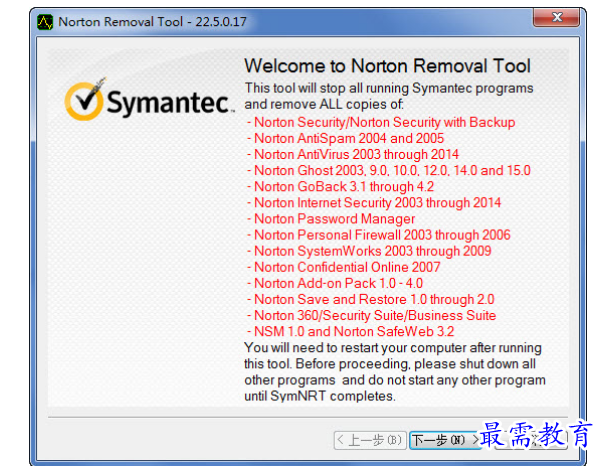601x466 pixels.
Task: Click the Symantec checkmark logo
Action: (x=85, y=99)
